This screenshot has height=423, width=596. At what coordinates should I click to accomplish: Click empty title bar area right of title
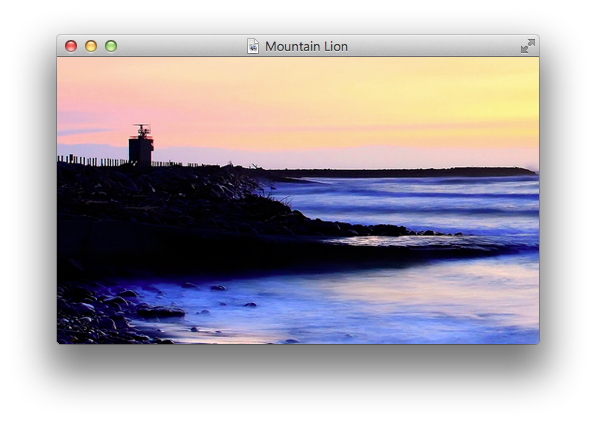(433, 46)
